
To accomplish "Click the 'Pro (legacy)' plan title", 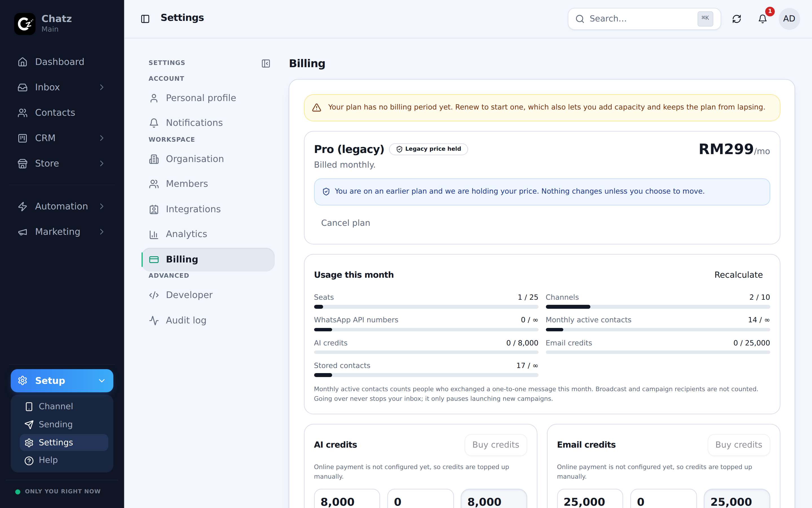I will click(349, 149).
